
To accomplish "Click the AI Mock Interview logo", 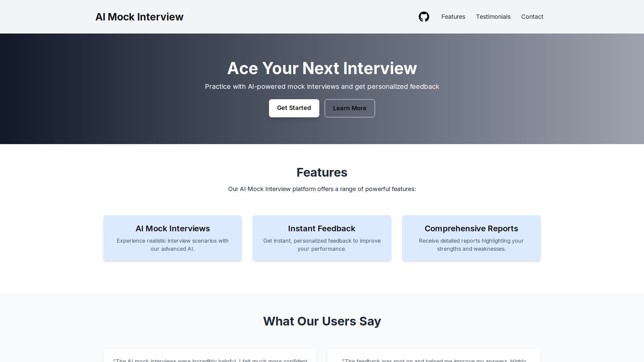I will tap(140, 17).
